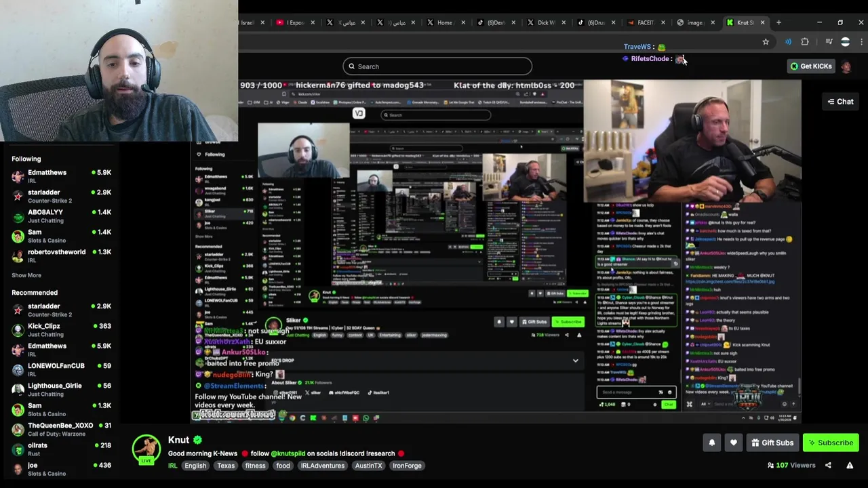Click Knut's LIVE channel avatar
This screenshot has width=868, height=488.
pyautogui.click(x=146, y=450)
